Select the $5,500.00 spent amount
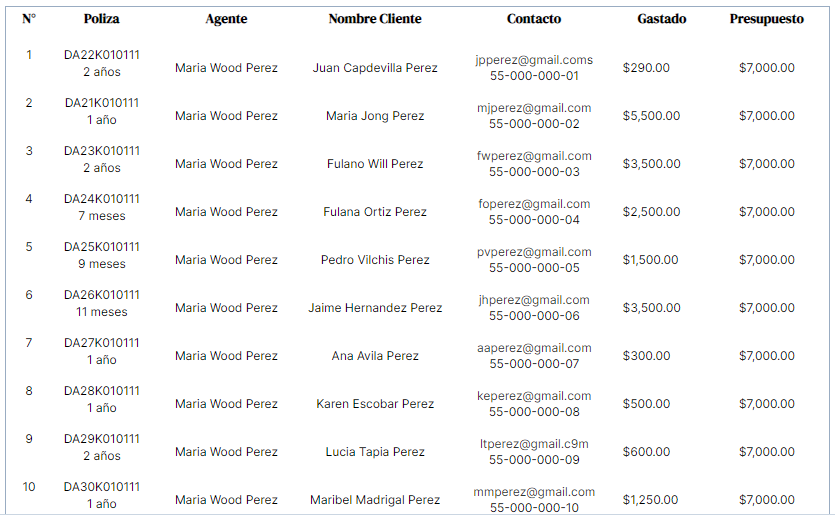The width and height of the screenshot is (835, 521). (651, 116)
